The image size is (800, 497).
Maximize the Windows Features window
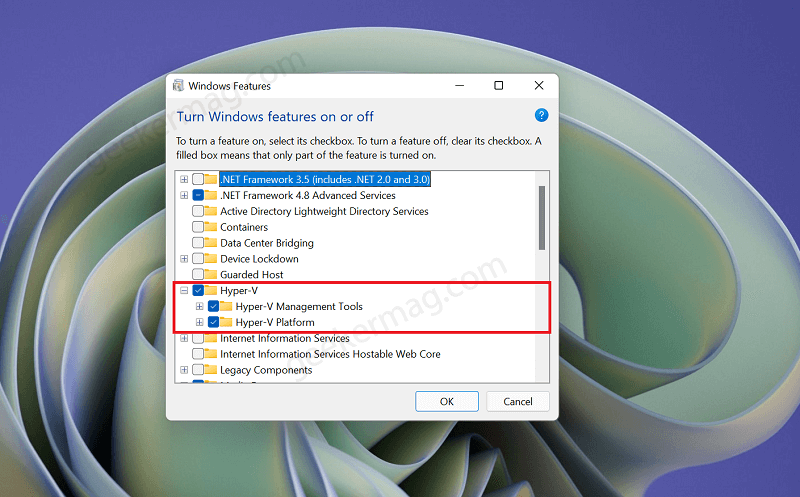[x=498, y=85]
